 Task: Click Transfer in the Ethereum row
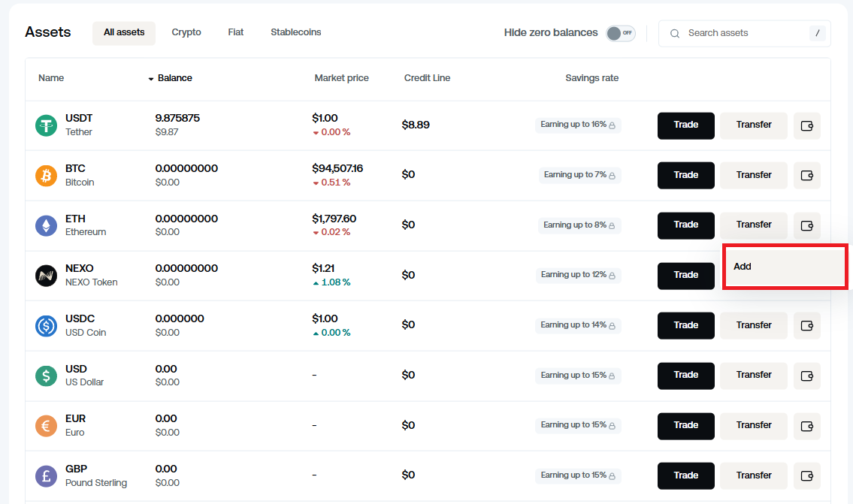click(x=754, y=225)
